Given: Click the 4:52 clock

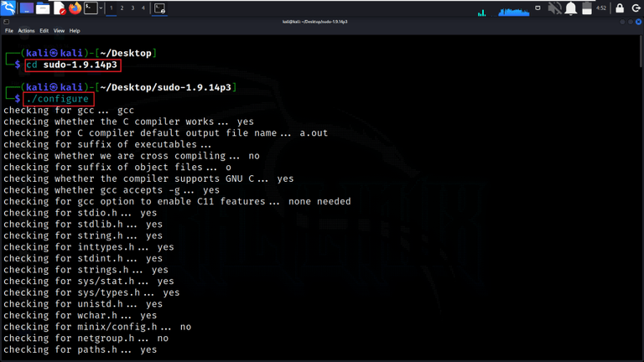Looking at the screenshot, I should (601, 8).
